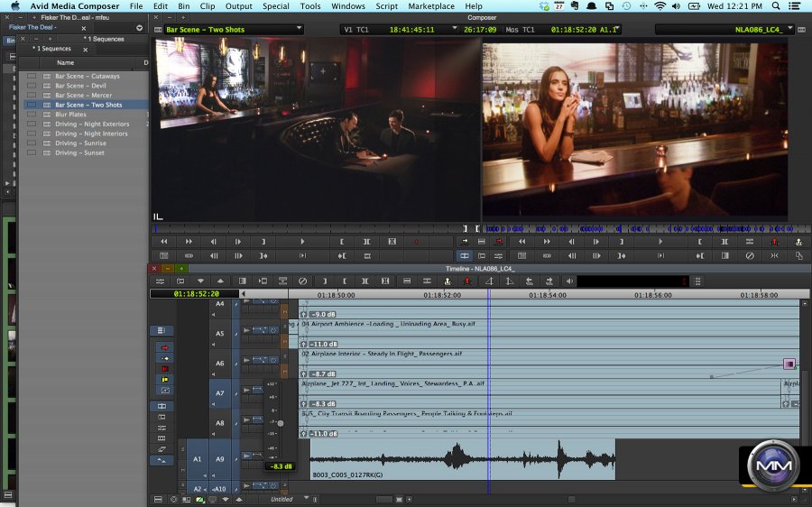The width and height of the screenshot is (812, 507).
Task: Open Spotlight search in the menu bar
Action: point(775,6)
